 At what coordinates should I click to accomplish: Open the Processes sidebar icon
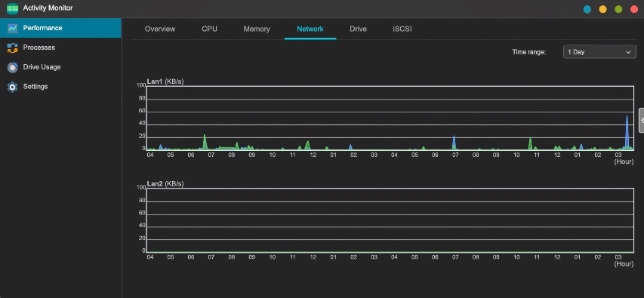click(13, 48)
